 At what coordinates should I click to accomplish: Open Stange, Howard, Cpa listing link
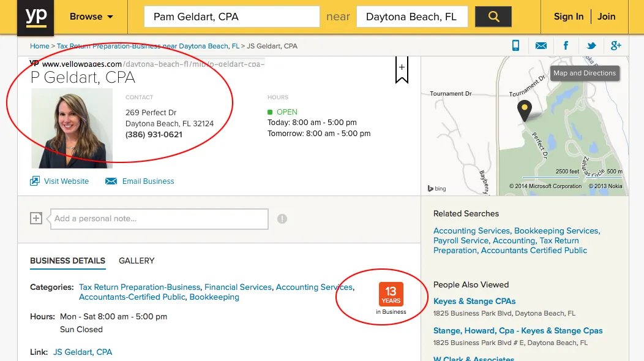pyautogui.click(x=518, y=330)
